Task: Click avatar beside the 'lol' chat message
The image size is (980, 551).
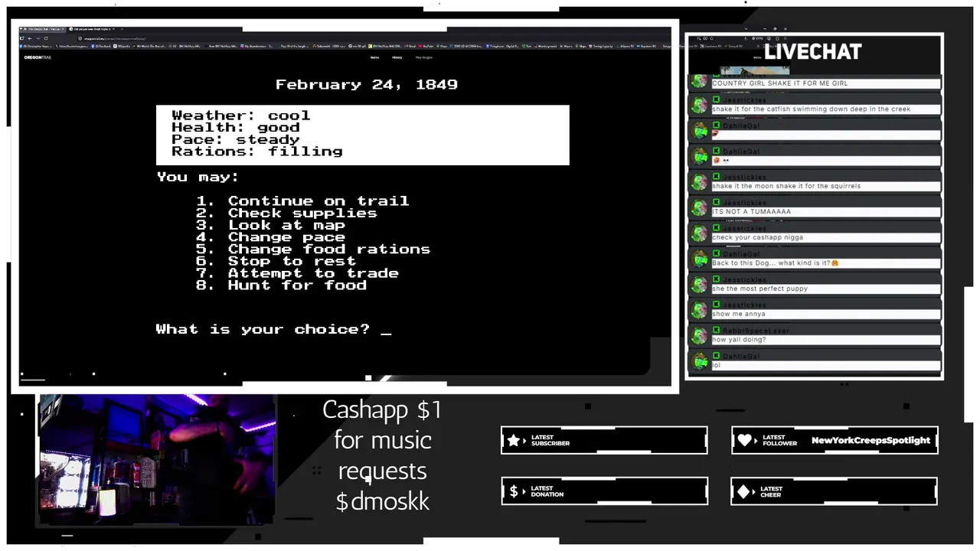Action: (x=699, y=361)
